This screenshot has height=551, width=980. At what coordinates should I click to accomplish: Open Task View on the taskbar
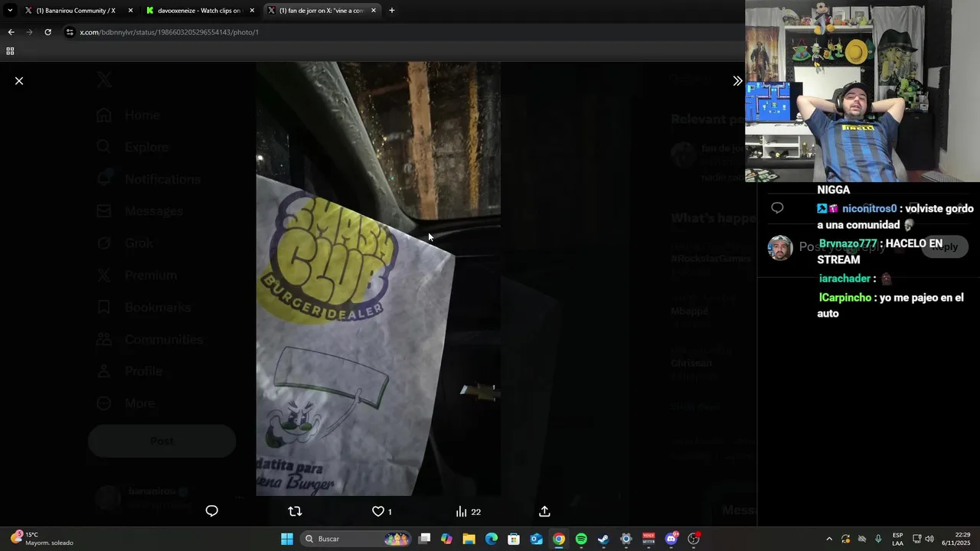click(x=425, y=539)
